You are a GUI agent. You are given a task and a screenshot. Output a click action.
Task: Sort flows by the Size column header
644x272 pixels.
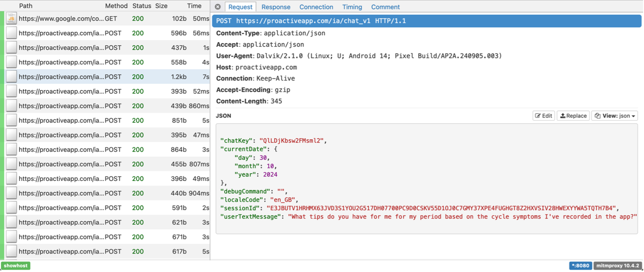click(x=161, y=6)
